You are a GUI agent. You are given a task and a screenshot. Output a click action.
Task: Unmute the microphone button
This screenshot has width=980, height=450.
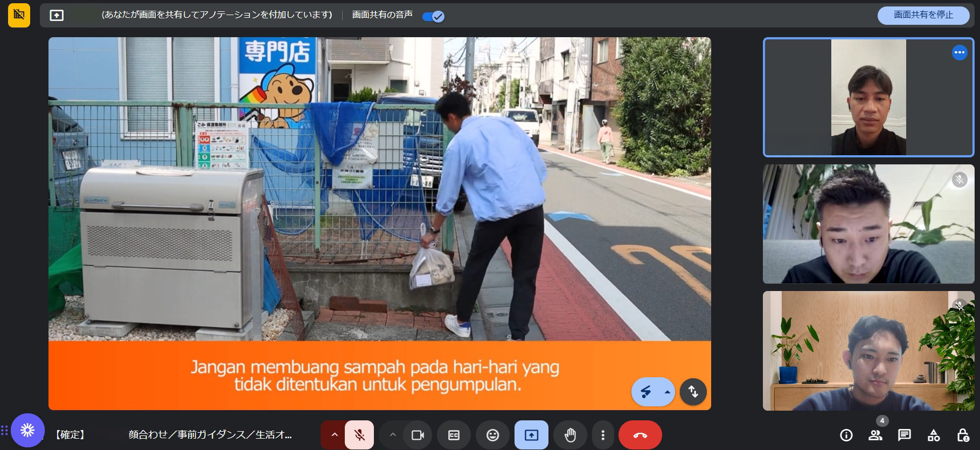[x=359, y=435]
